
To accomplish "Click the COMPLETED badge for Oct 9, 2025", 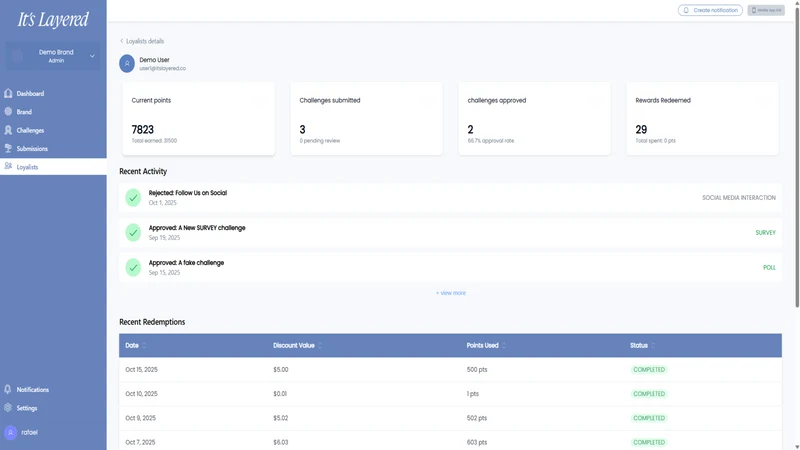I will coord(649,418).
